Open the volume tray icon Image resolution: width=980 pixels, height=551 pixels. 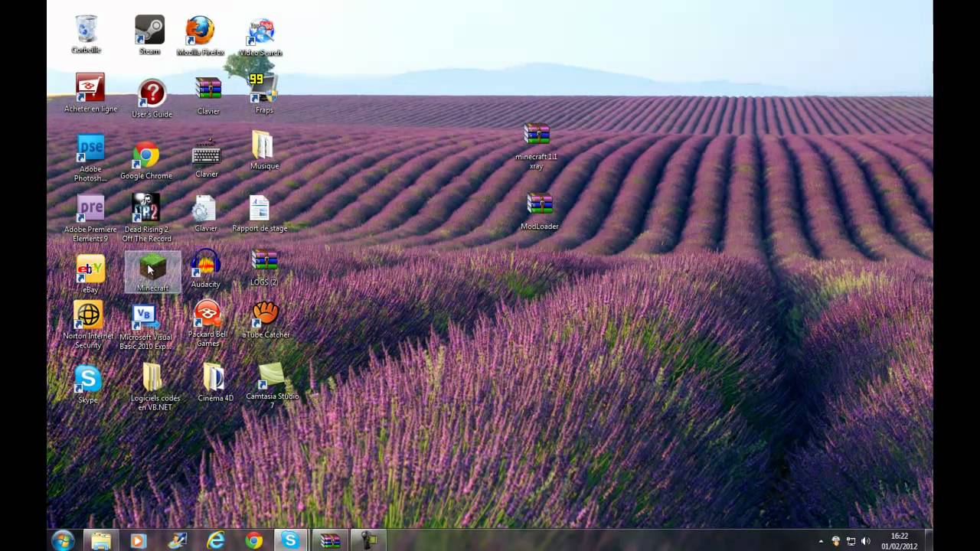[x=866, y=541]
